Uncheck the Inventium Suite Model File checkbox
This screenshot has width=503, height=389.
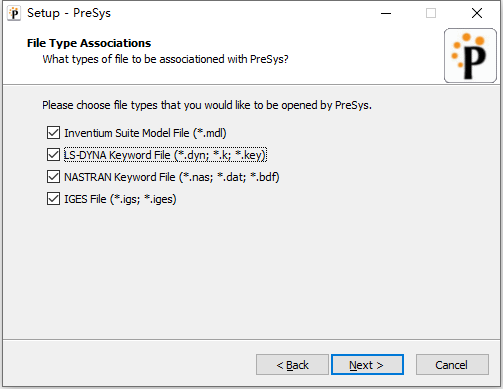pyautogui.click(x=53, y=133)
